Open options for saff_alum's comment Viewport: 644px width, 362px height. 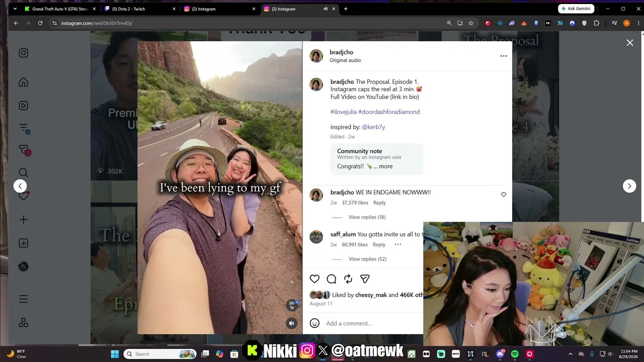point(397,245)
